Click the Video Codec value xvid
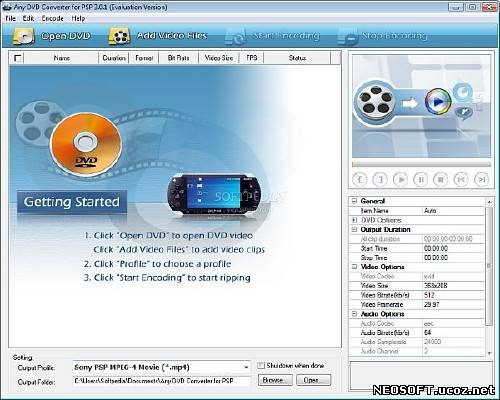The height and width of the screenshot is (400, 500). click(x=453, y=276)
